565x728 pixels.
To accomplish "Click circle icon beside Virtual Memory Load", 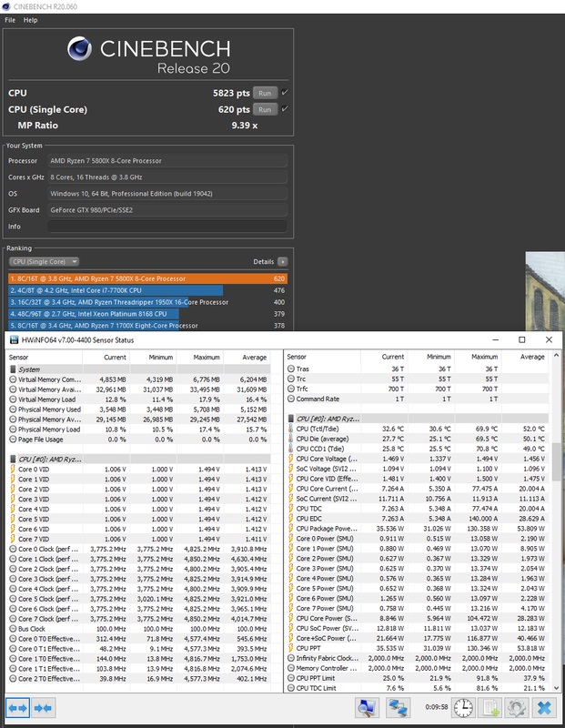I will [x=13, y=399].
